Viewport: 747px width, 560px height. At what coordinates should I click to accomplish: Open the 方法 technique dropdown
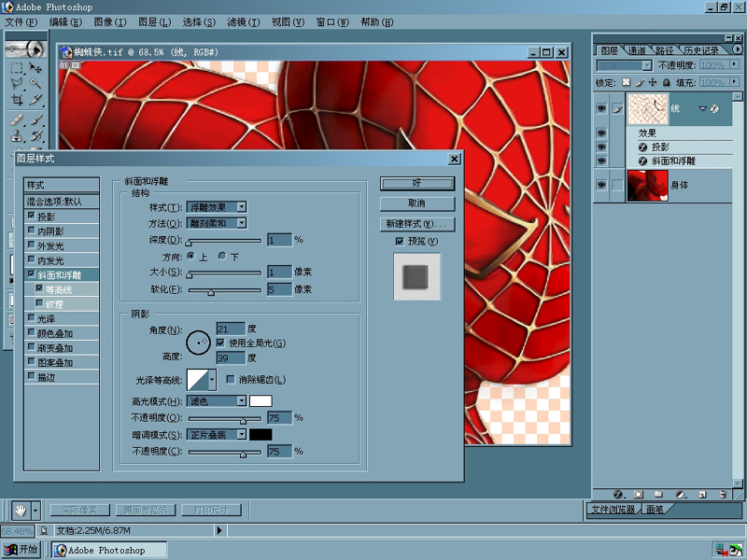click(x=242, y=223)
